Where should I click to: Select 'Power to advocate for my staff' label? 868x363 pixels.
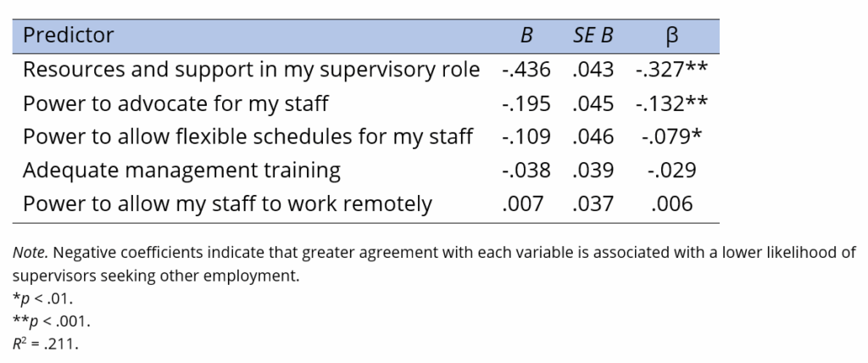click(x=175, y=103)
